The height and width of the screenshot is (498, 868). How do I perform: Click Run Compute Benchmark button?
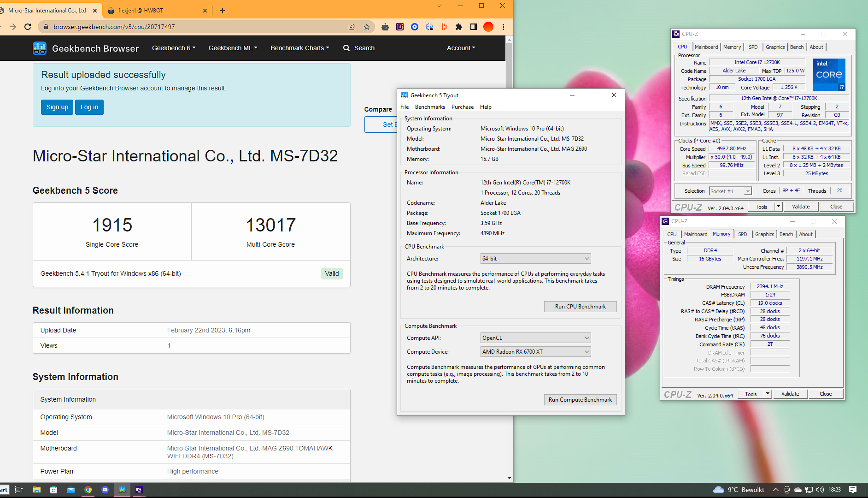click(x=580, y=400)
